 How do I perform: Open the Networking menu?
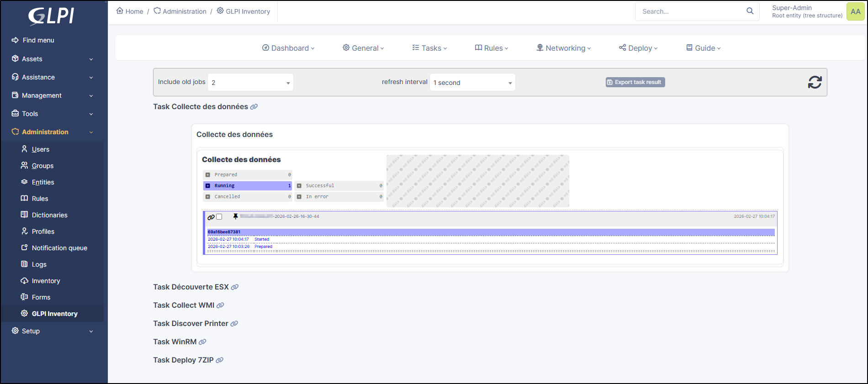pos(564,48)
